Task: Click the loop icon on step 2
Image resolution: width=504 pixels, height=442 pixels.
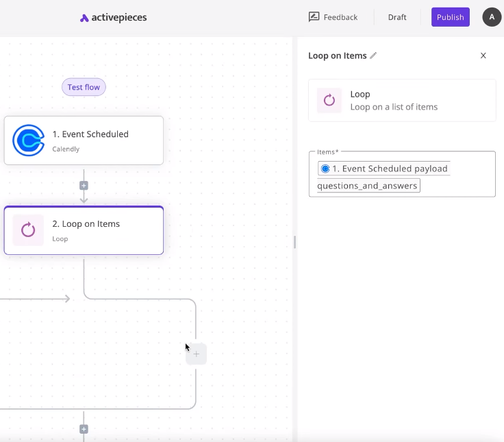Action: (28, 230)
